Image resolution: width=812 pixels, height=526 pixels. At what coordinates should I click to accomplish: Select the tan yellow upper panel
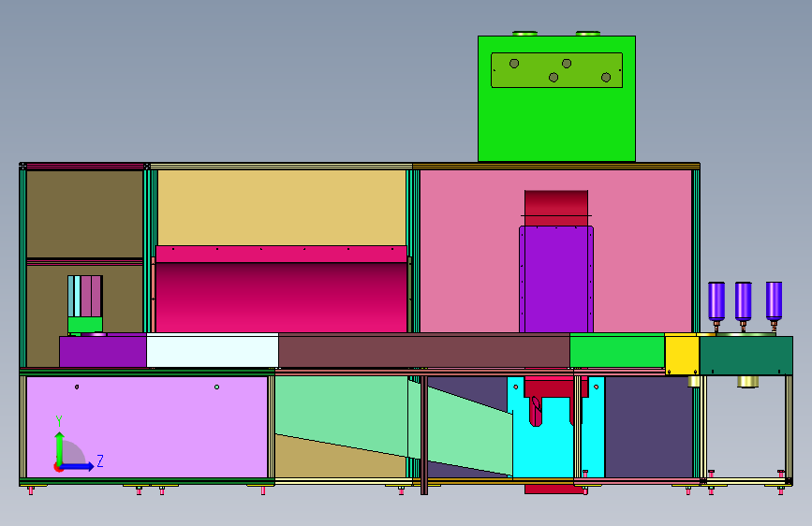pos(281,208)
